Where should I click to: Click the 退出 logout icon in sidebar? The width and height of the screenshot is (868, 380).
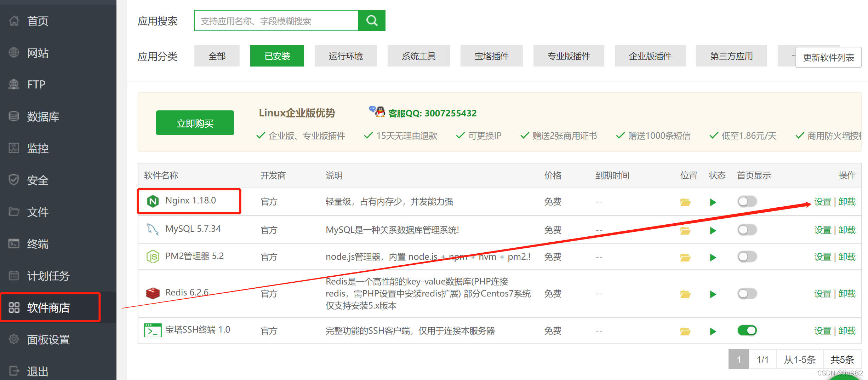[14, 371]
